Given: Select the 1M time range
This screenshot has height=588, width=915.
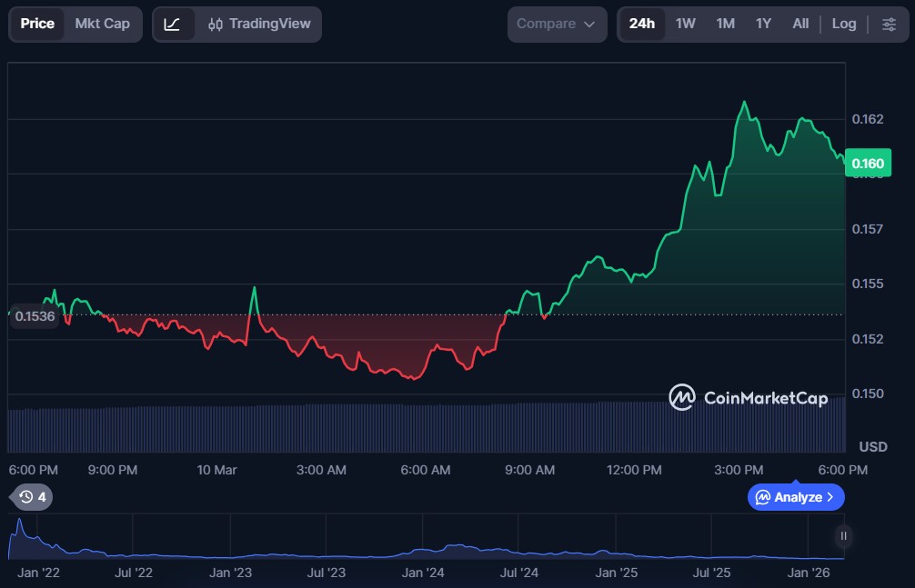Looking at the screenshot, I should click(x=725, y=24).
